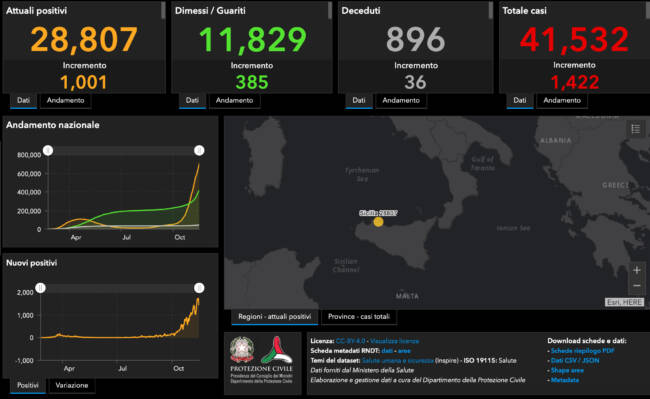650x399 pixels.
Task: Click the orange spike in Nuovi positivi chart
Action: (198, 299)
